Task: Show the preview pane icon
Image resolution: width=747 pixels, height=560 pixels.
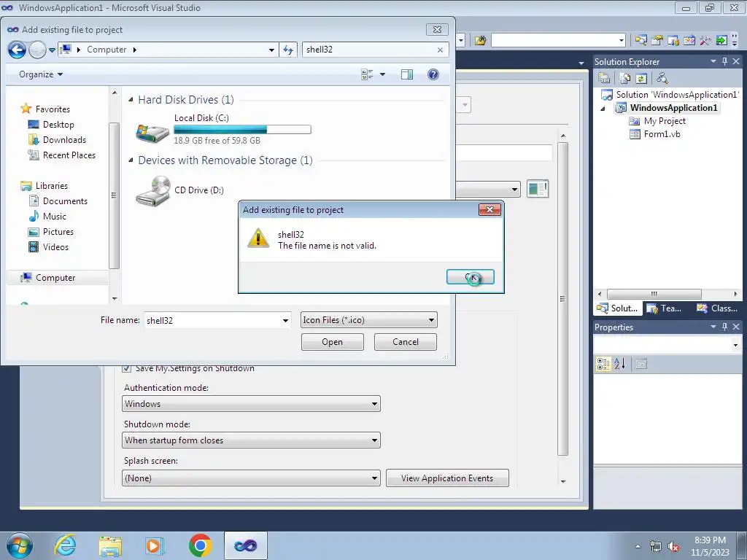Action: pos(407,74)
